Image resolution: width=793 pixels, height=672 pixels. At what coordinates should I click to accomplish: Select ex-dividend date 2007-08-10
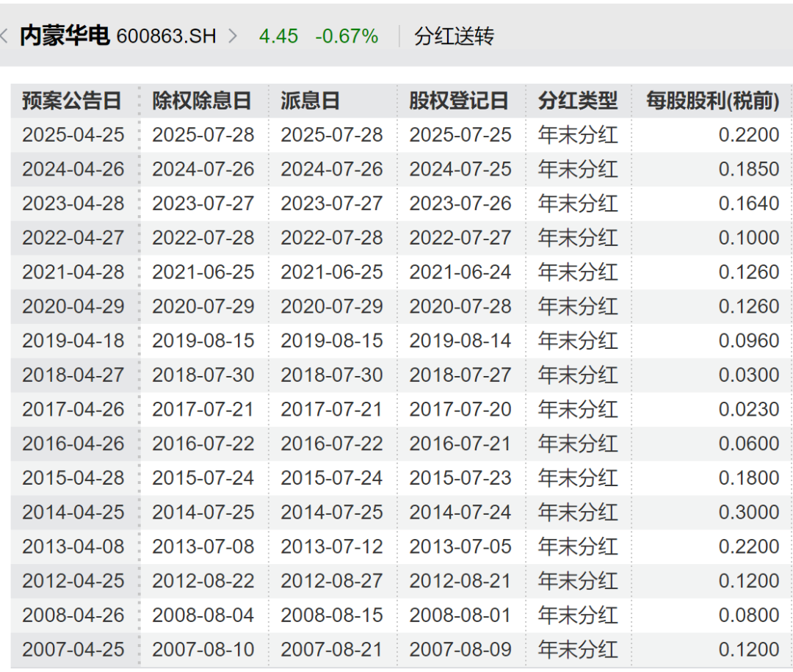click(203, 650)
